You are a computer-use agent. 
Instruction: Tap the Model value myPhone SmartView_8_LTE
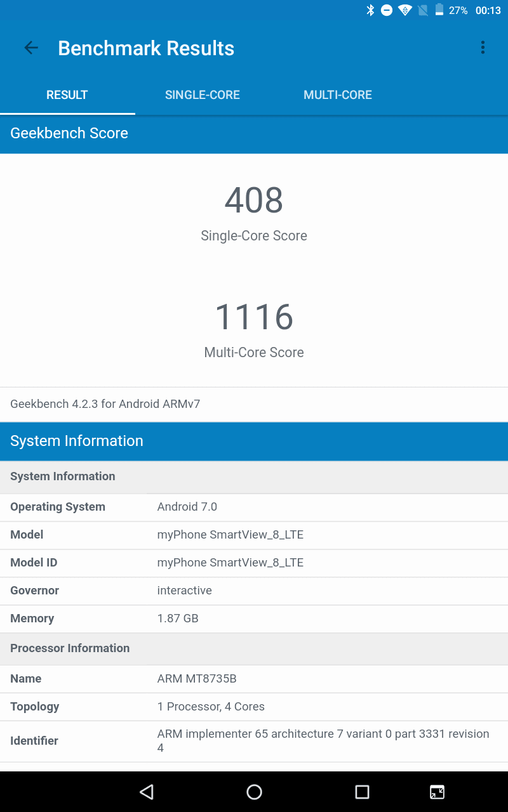coord(231,535)
